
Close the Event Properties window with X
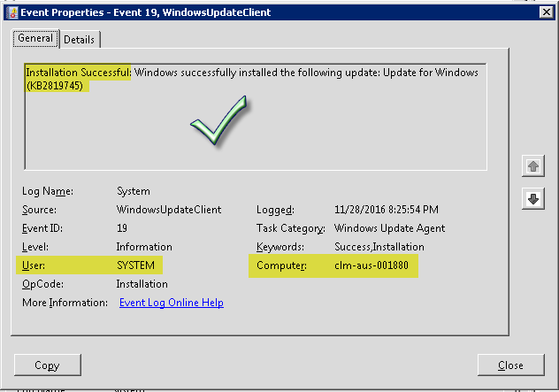pos(546,12)
